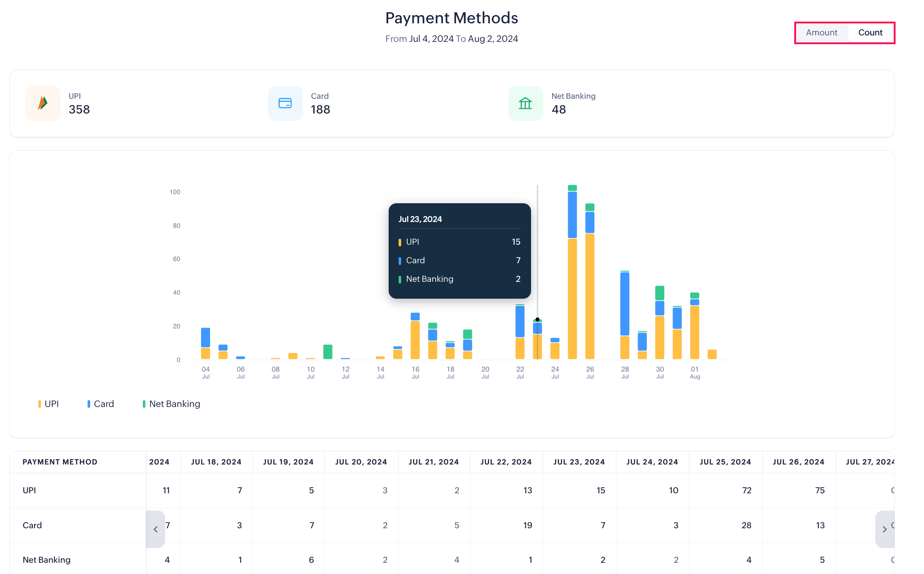The image size is (924, 574).
Task: Select the Count view option
Action: (x=870, y=32)
